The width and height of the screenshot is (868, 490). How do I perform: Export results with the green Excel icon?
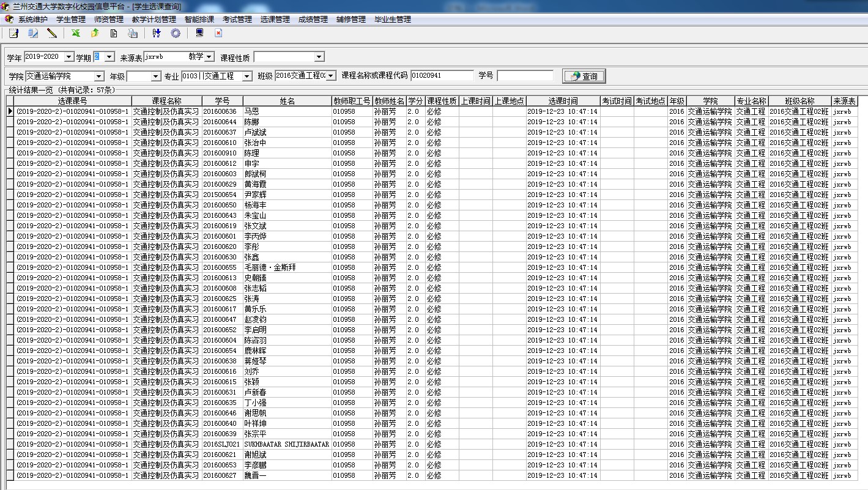(x=76, y=34)
